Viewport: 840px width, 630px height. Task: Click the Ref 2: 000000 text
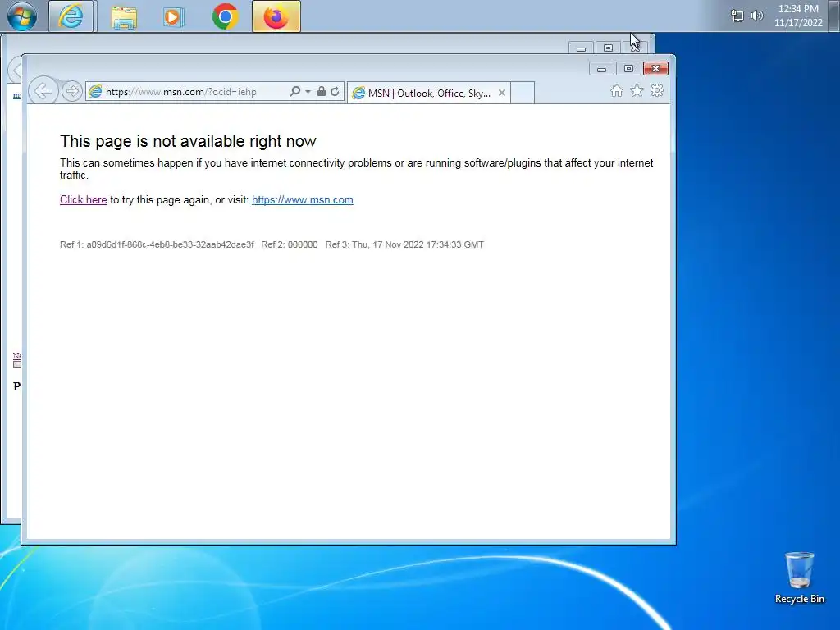[x=290, y=244]
